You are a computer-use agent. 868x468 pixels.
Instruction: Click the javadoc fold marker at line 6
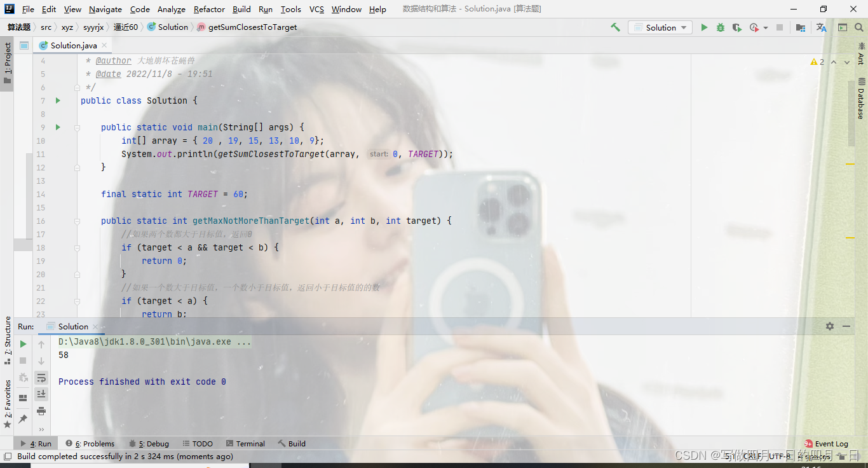tap(77, 87)
